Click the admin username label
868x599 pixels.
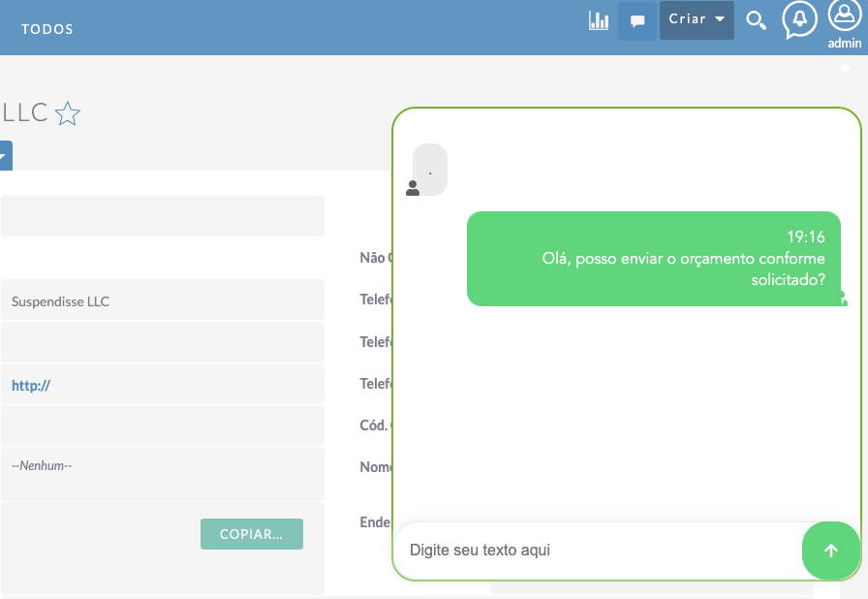tap(844, 44)
